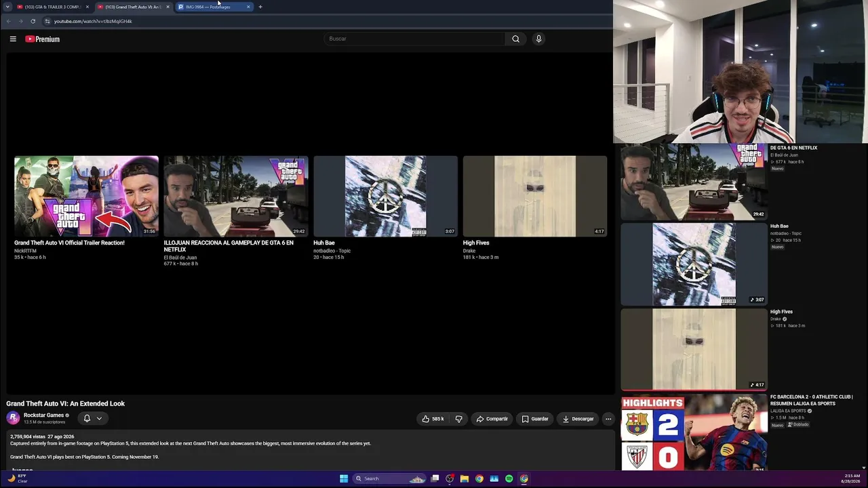Open the FC Barcelona highlights thumbnail
Screen dimensions: 868x488
pyautogui.click(x=694, y=434)
